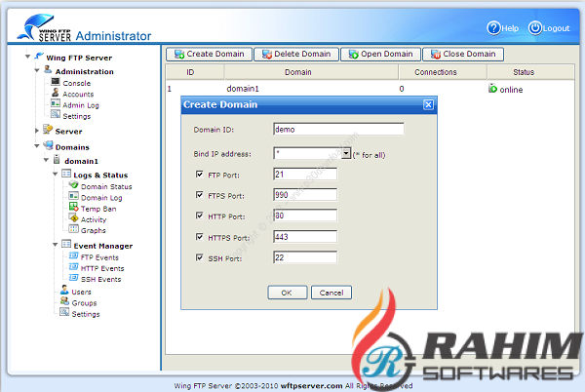Image resolution: width=585 pixels, height=392 pixels.
Task: Click the Help icon in header
Action: [x=494, y=28]
